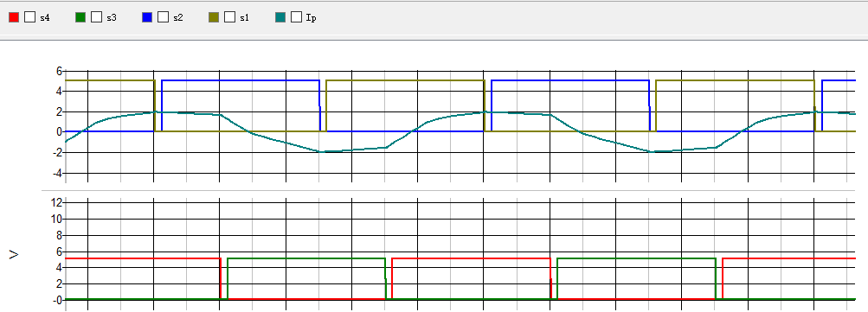Click the red s4 color swatch
This screenshot has width=868, height=312.
pyautogui.click(x=14, y=17)
